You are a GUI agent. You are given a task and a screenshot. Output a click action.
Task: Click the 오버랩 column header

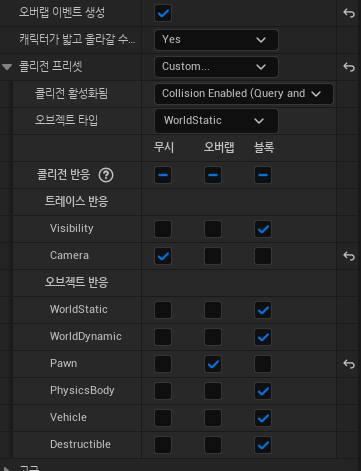[x=219, y=147]
